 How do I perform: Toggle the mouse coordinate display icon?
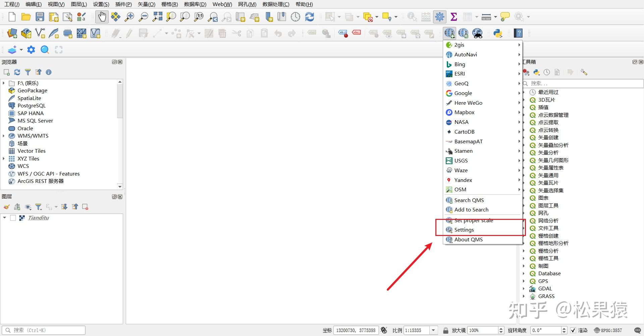tap(384, 330)
